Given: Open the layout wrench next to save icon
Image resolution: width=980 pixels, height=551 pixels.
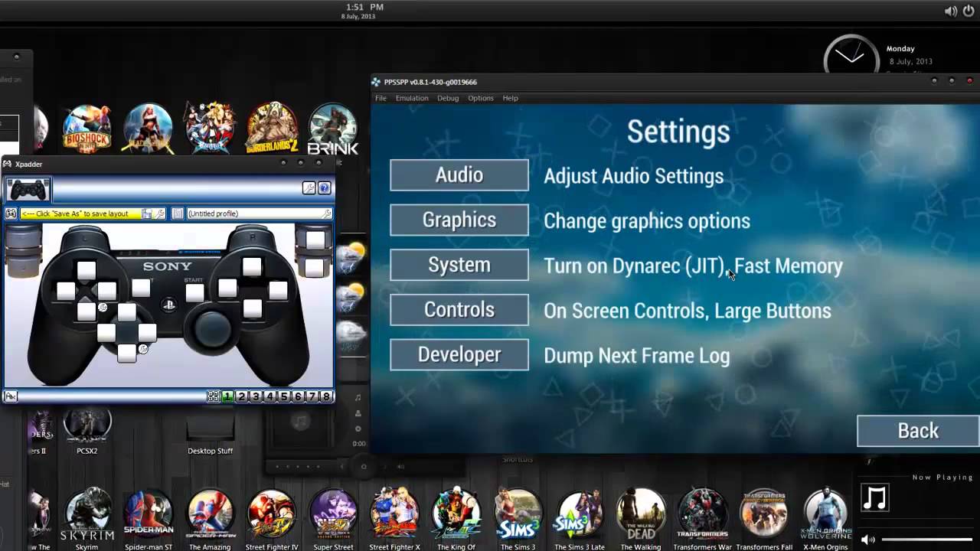Looking at the screenshot, I should coord(159,214).
